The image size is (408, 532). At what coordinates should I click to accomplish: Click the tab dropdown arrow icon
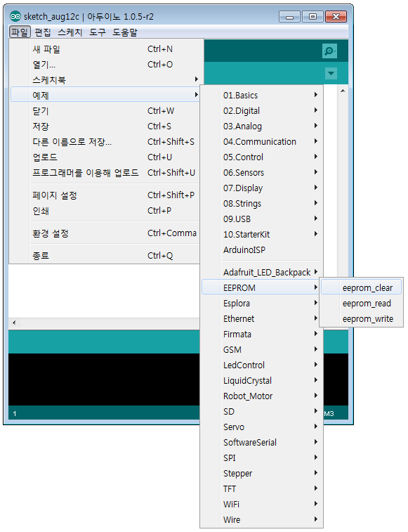click(331, 73)
